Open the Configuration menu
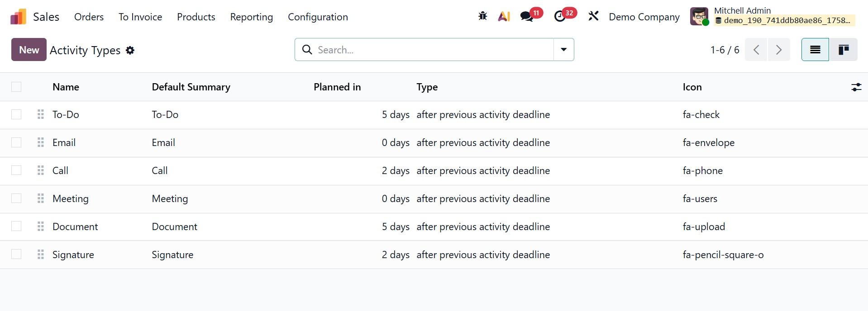This screenshot has height=311, width=868. click(x=318, y=17)
